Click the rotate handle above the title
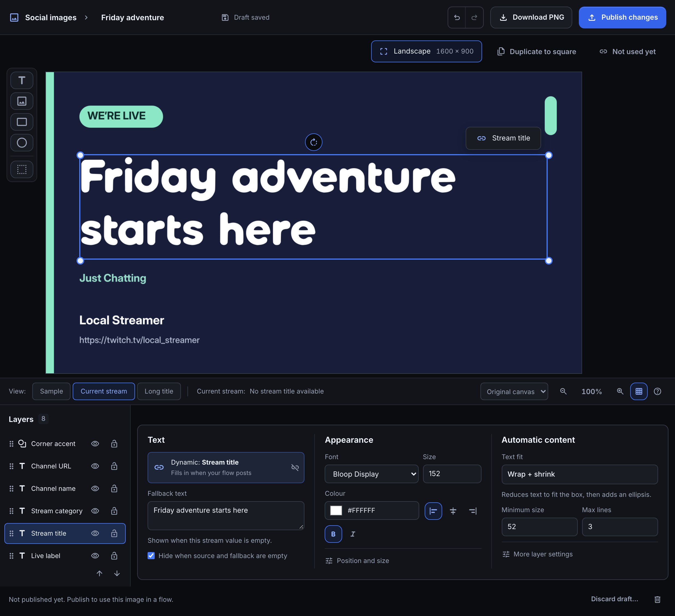The height and width of the screenshot is (616, 675). [314, 142]
